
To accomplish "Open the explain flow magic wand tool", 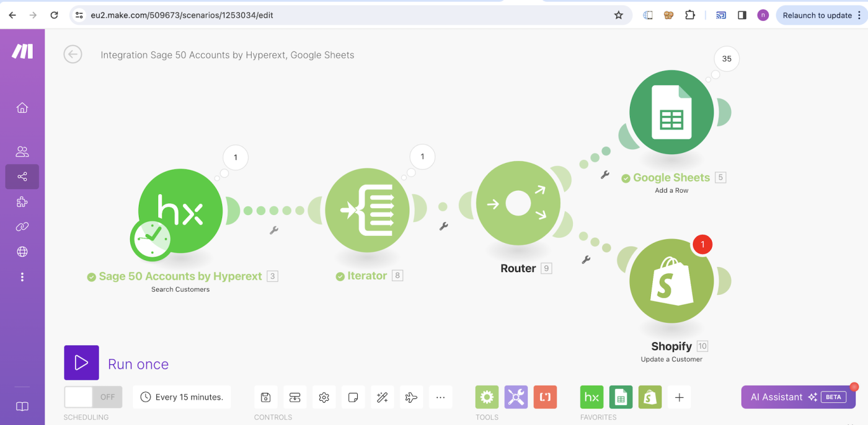I will [382, 397].
